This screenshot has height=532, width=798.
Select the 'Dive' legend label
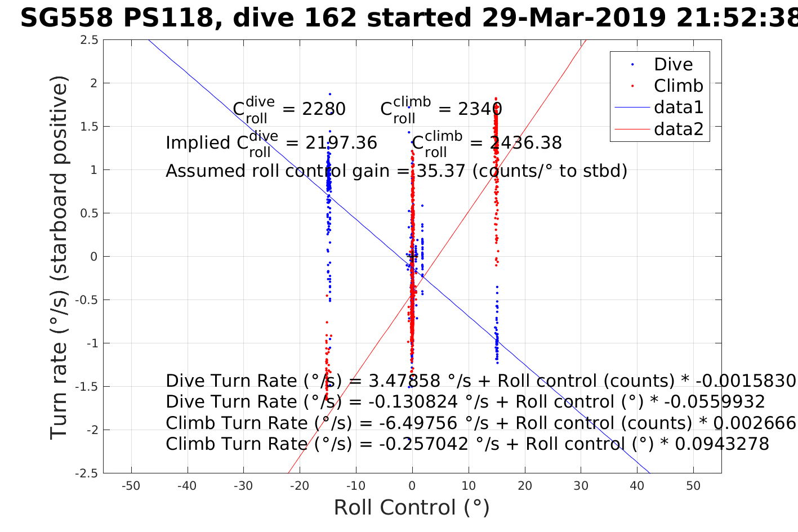tap(673, 65)
